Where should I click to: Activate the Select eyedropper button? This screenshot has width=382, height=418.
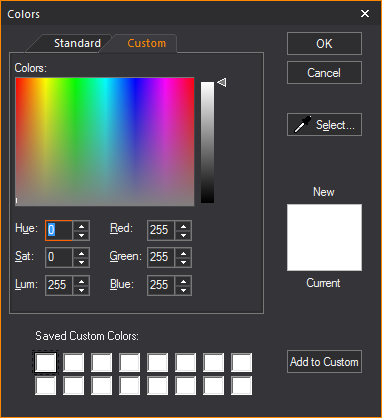(x=324, y=125)
